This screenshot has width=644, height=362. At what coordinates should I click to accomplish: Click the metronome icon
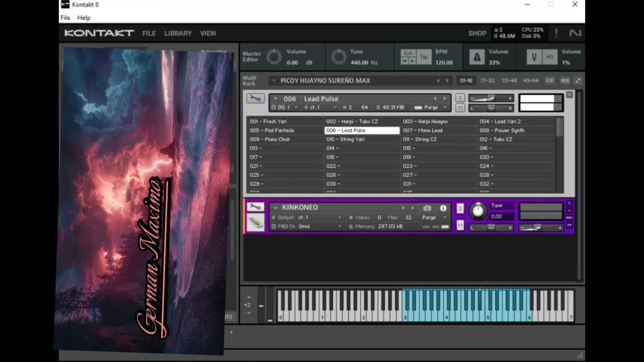point(476,57)
